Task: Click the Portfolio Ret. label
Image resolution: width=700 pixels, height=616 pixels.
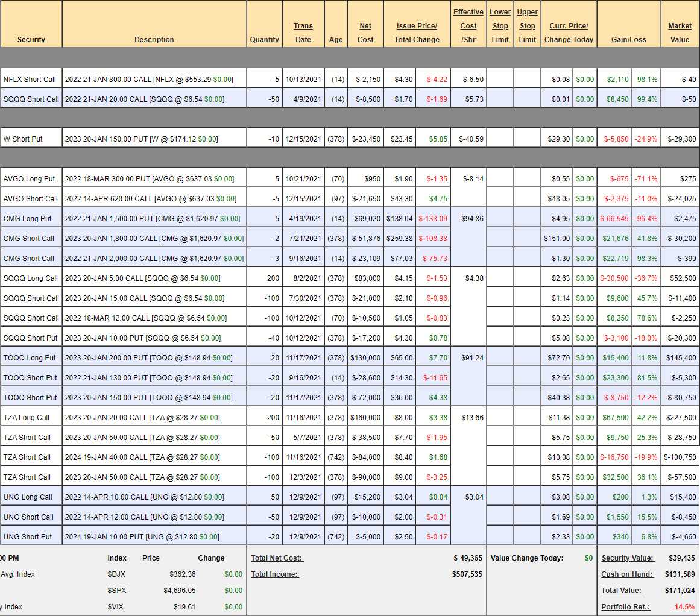Action: [625, 607]
